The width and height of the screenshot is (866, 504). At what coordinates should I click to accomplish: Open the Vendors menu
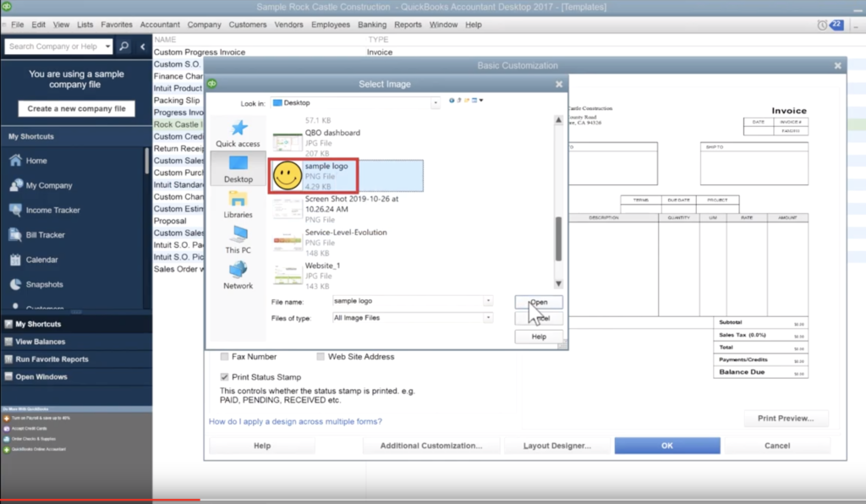(x=289, y=25)
